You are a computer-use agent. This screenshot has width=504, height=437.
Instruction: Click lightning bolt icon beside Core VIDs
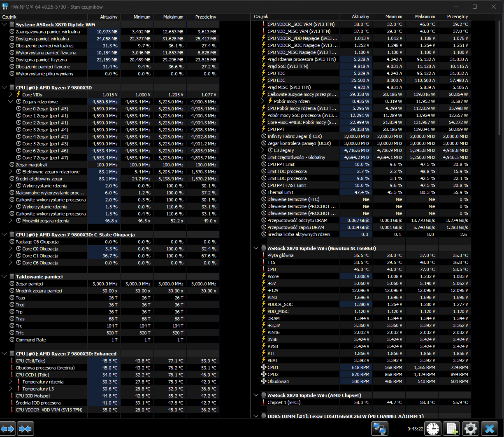coord(19,95)
